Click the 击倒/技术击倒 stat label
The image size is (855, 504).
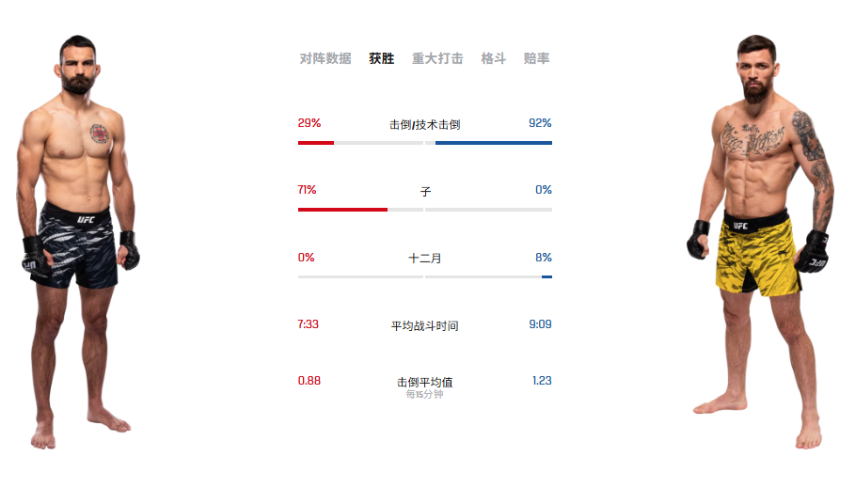424,124
